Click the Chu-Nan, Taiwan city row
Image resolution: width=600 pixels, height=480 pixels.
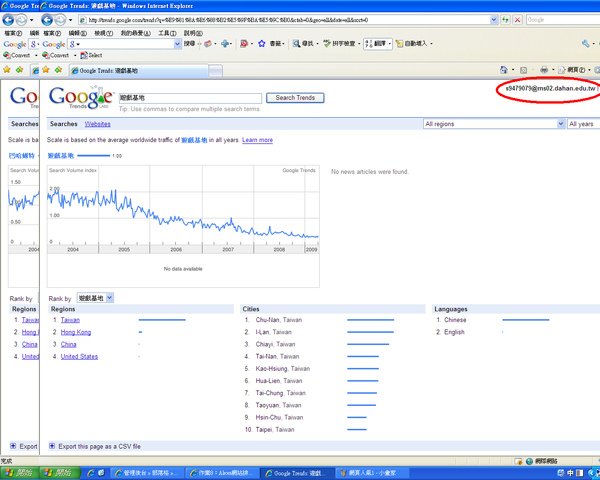[320, 320]
